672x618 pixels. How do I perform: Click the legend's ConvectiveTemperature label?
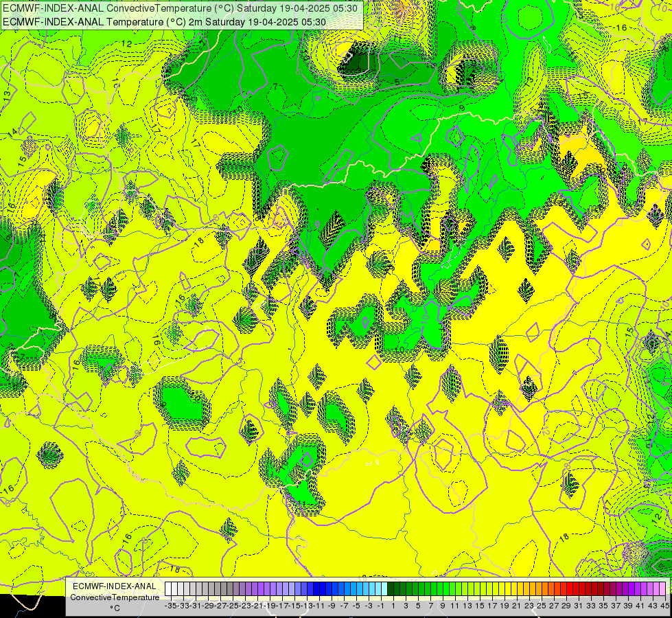pos(115,597)
